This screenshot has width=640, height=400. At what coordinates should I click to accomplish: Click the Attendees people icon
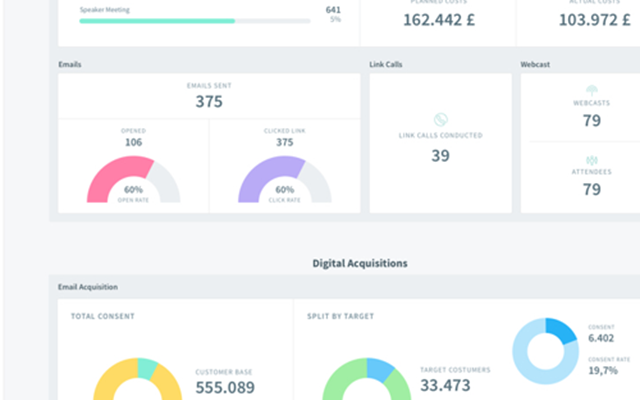[591, 160]
